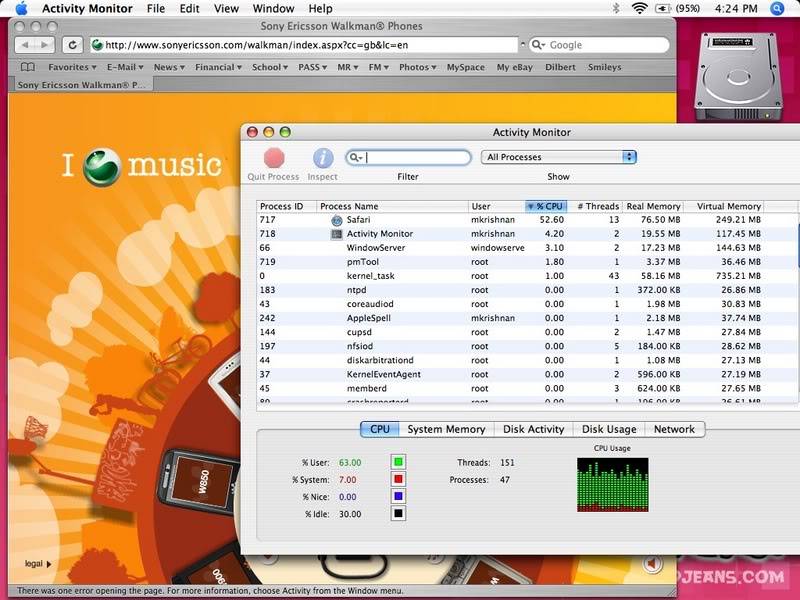Expand the School bookmarks menu
800x600 pixels.
[270, 67]
